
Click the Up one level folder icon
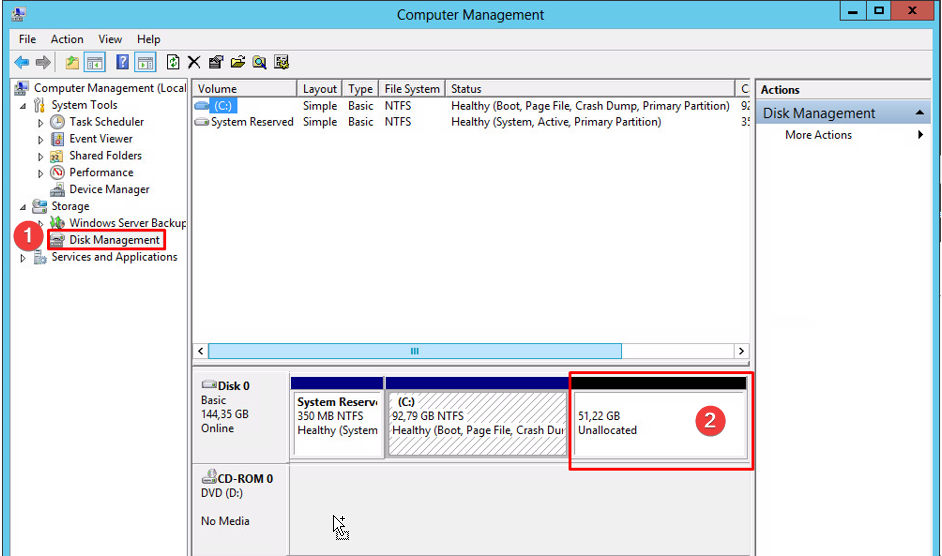pyautogui.click(x=72, y=62)
